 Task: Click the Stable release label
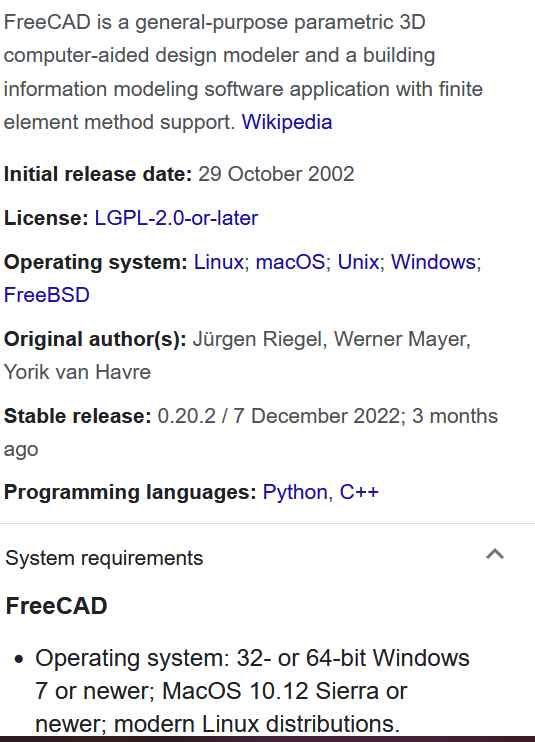(x=78, y=416)
